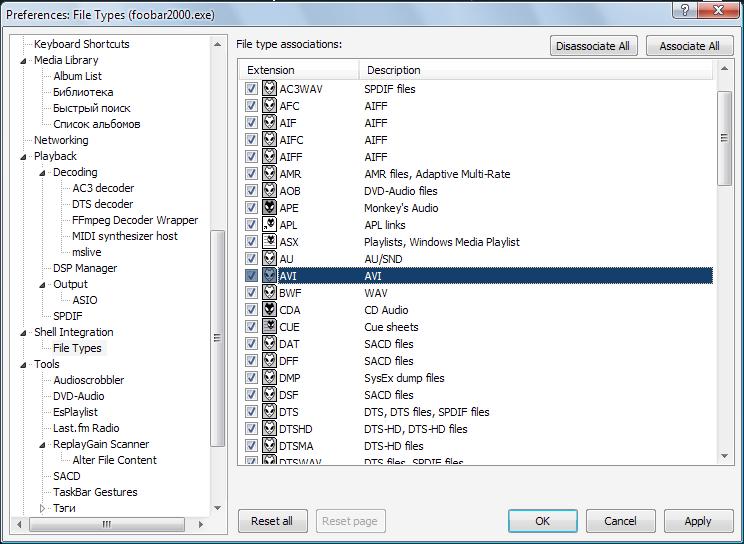Click the file icon beside ASX extension
Viewport: 744px width, 544px height.
coord(270,242)
